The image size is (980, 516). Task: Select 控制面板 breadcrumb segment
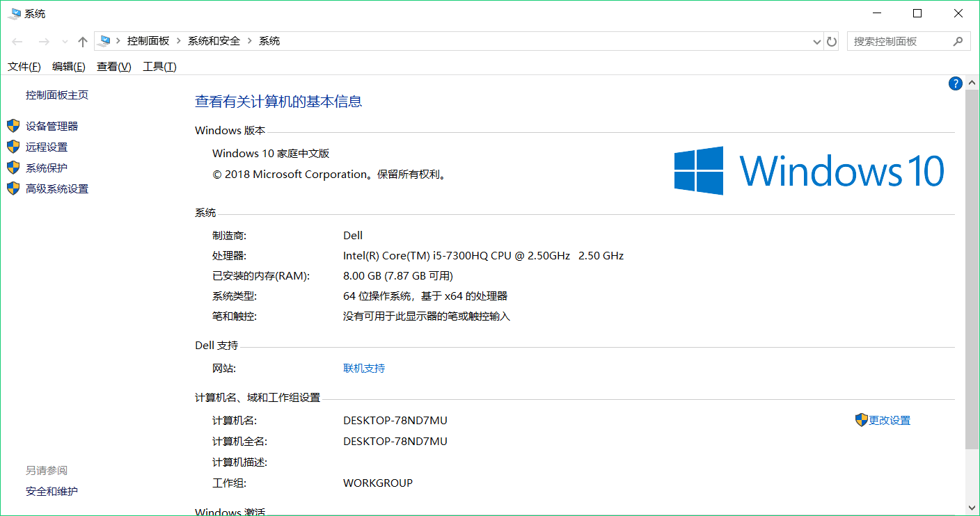coord(148,41)
